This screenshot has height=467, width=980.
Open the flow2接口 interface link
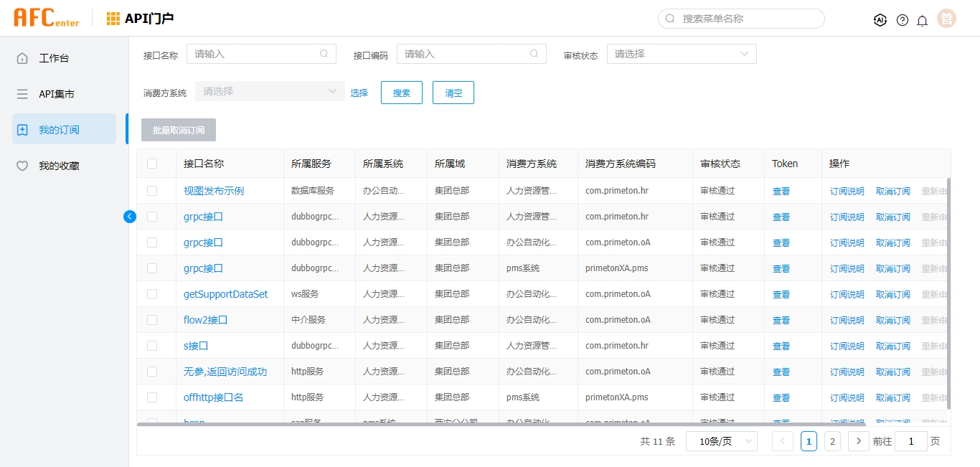[x=205, y=320]
